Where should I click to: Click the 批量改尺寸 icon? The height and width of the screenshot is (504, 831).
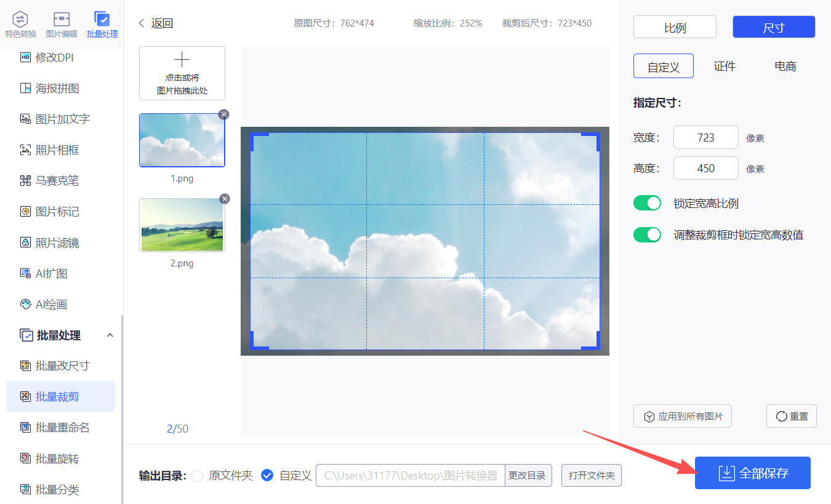[25, 366]
